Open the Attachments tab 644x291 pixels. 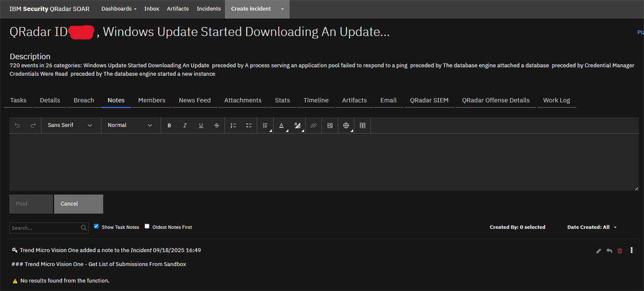pyautogui.click(x=243, y=100)
